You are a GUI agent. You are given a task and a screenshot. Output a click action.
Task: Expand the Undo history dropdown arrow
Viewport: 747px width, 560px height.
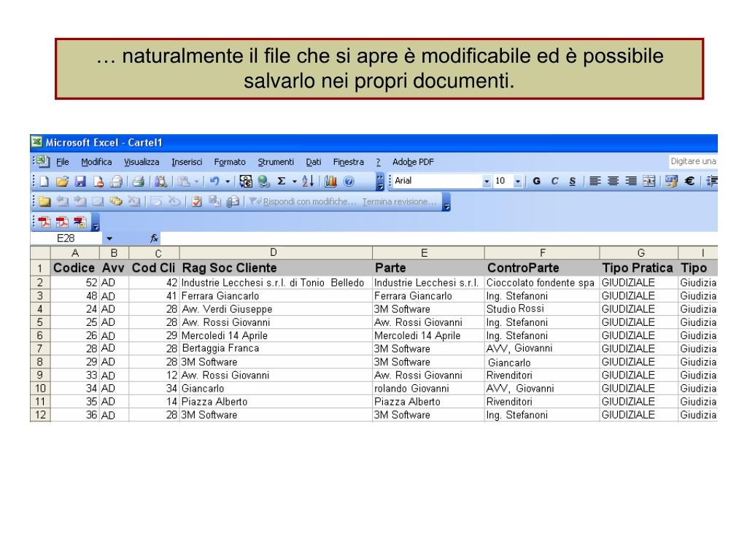tap(228, 182)
